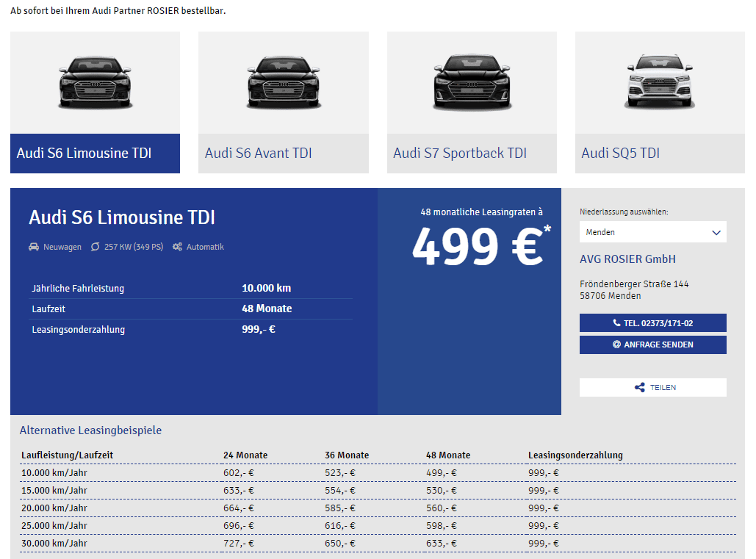Click the AVG ROSIER GmbH heading
The height and width of the screenshot is (559, 756).
[627, 259]
